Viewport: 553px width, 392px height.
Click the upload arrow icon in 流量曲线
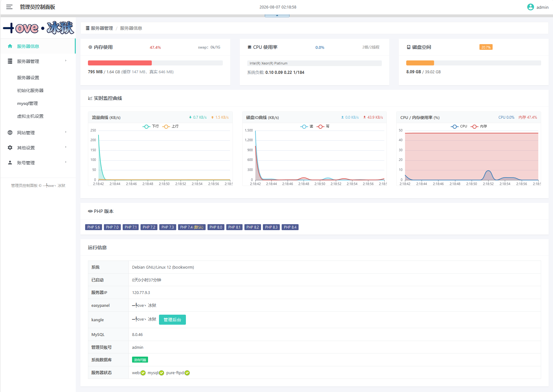coord(212,117)
